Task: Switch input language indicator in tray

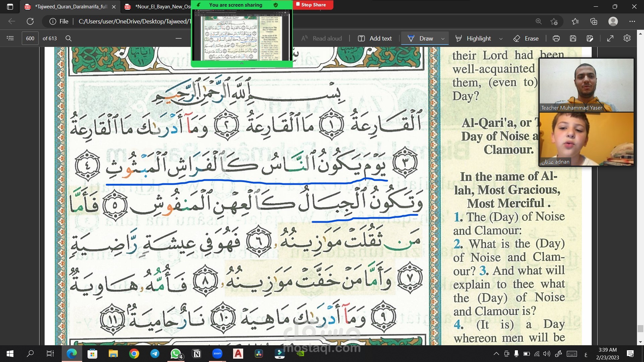Action: pos(586,354)
